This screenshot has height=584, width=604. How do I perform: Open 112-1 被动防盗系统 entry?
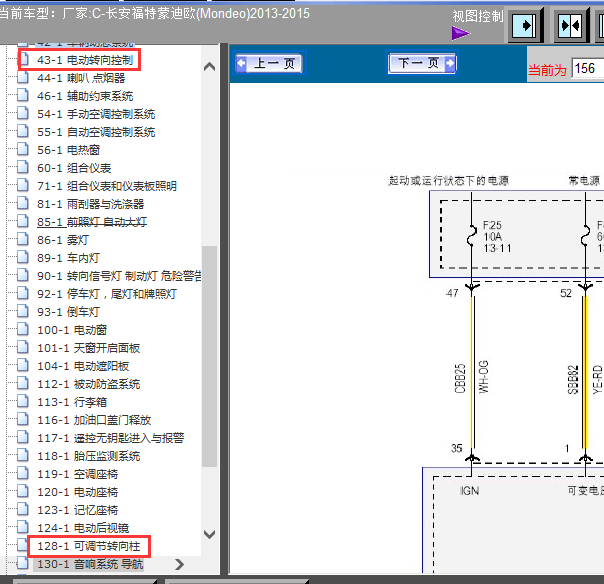click(88, 384)
